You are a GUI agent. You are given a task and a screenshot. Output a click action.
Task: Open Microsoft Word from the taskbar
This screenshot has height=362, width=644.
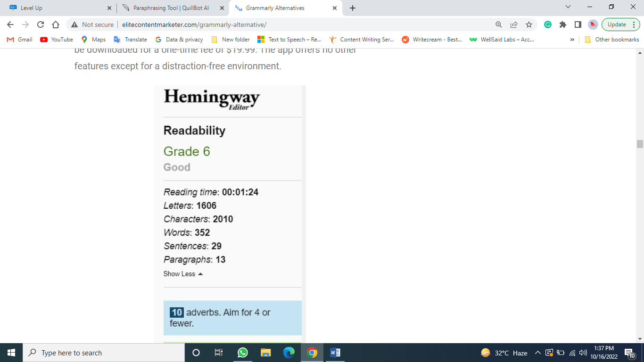tap(335, 353)
